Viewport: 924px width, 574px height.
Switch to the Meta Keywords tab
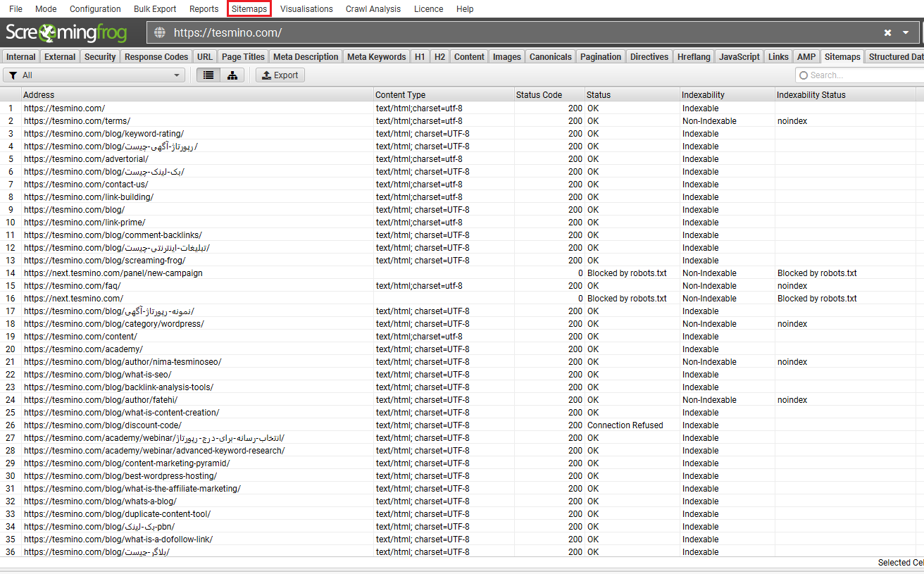tap(377, 57)
